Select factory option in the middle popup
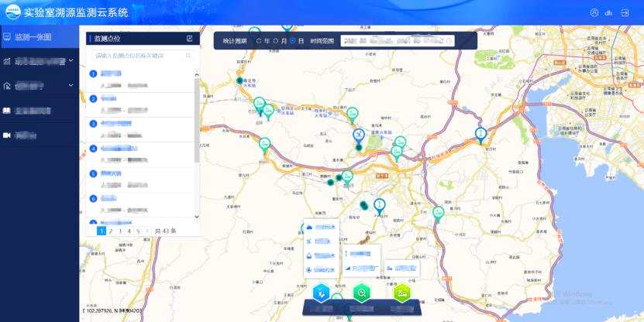The width and height of the screenshot is (644, 322). coord(361,269)
